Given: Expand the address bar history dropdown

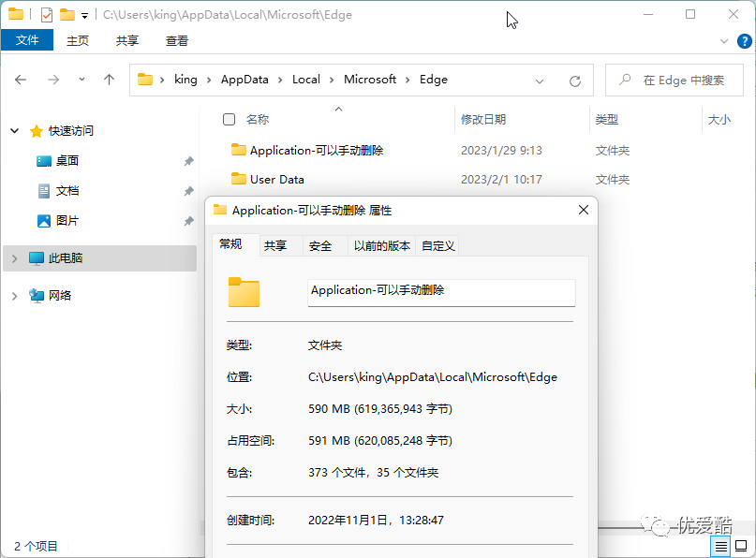Looking at the screenshot, I should click(x=540, y=81).
